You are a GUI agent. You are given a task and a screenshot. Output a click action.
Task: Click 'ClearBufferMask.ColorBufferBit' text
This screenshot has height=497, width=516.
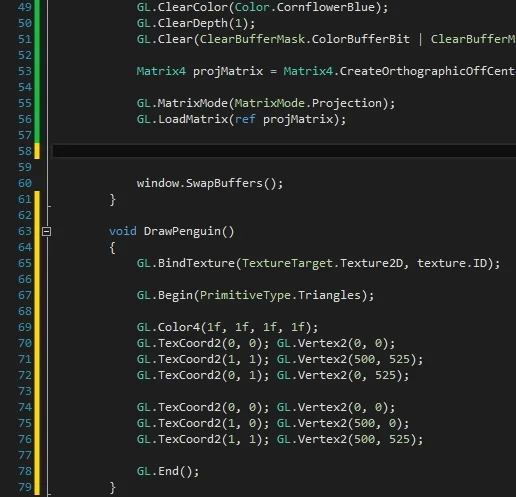click(x=304, y=39)
